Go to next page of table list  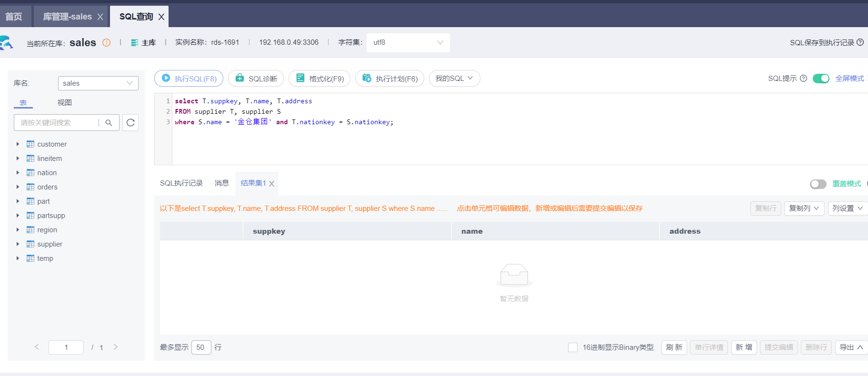point(116,347)
